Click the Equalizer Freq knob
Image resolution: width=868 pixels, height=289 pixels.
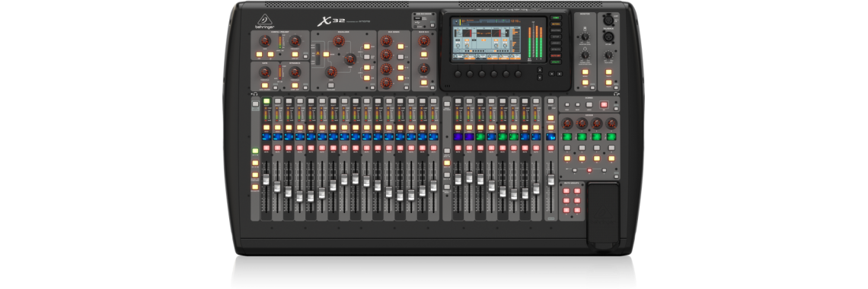click(x=349, y=59)
